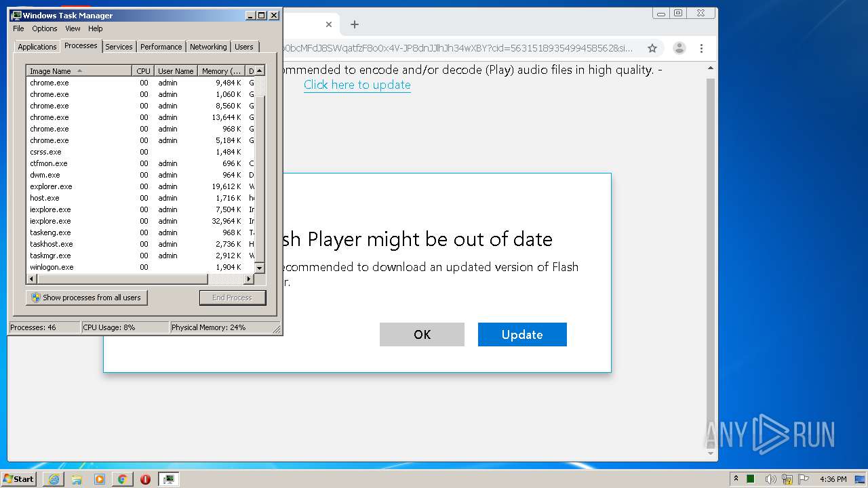868x488 pixels.
Task: Open Help menu in Task Manager
Action: point(96,28)
